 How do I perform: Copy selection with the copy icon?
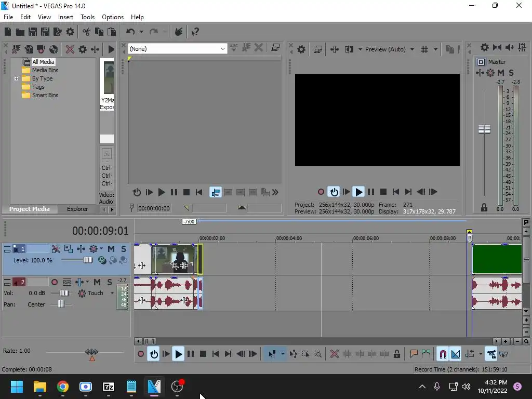pyautogui.click(x=99, y=32)
